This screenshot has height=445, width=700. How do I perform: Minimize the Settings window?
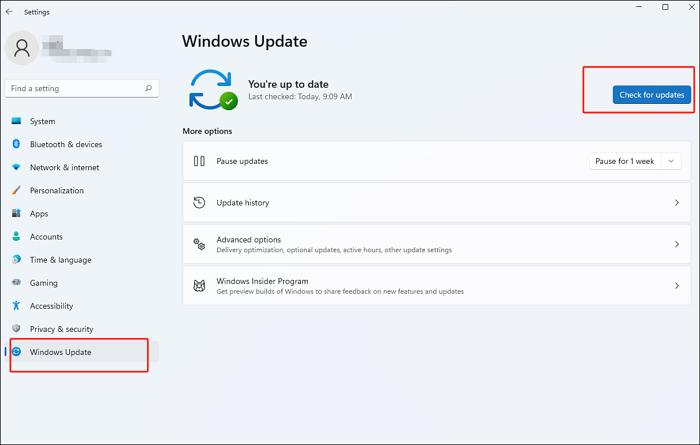[x=639, y=7]
